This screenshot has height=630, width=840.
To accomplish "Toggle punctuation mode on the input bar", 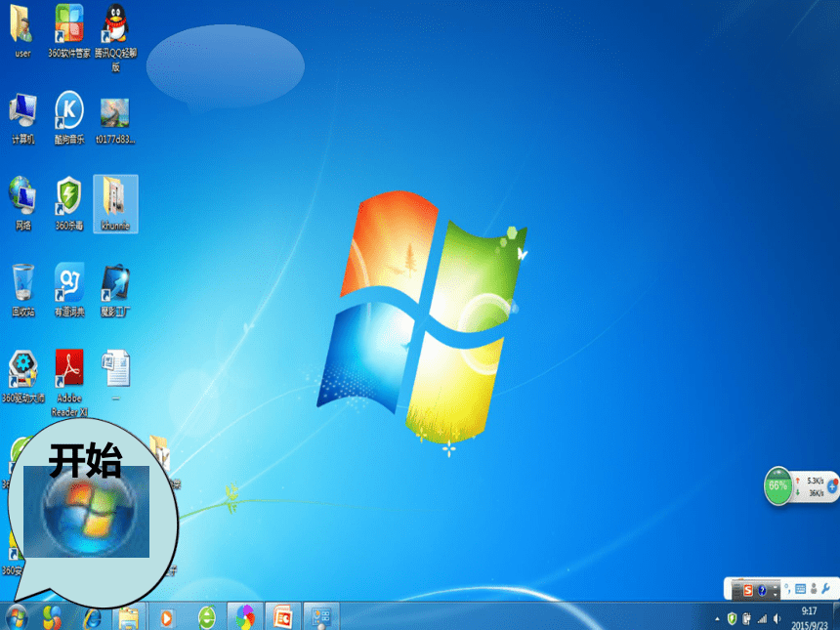I will click(x=787, y=589).
